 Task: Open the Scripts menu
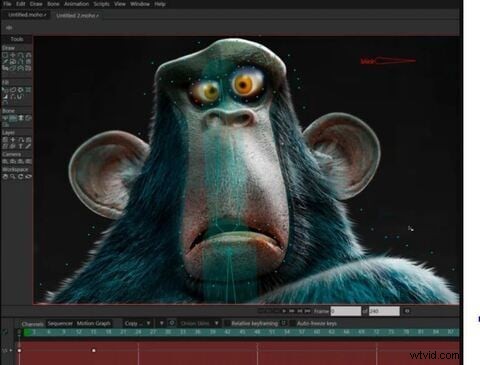(x=101, y=4)
